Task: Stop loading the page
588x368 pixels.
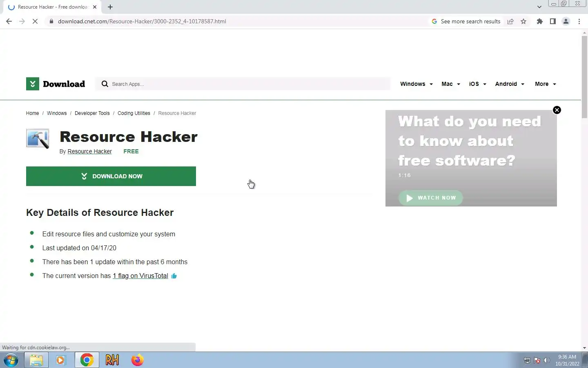Action: point(35,21)
